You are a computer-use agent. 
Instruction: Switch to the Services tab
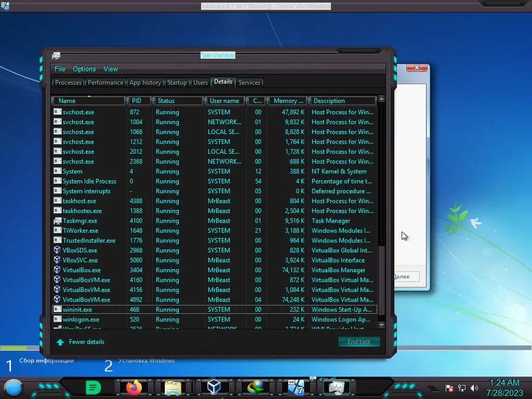pyautogui.click(x=249, y=83)
